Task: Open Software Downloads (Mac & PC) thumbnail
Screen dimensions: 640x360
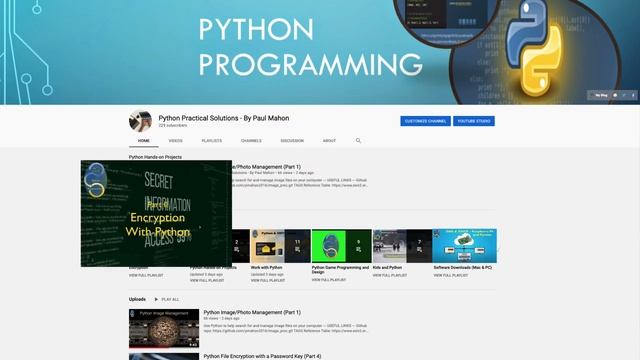Action: pos(464,246)
